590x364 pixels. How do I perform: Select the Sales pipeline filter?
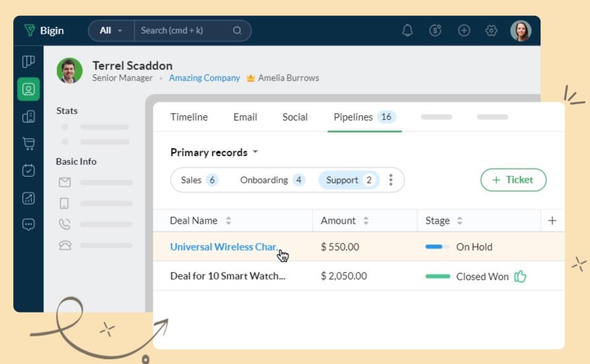tap(199, 180)
